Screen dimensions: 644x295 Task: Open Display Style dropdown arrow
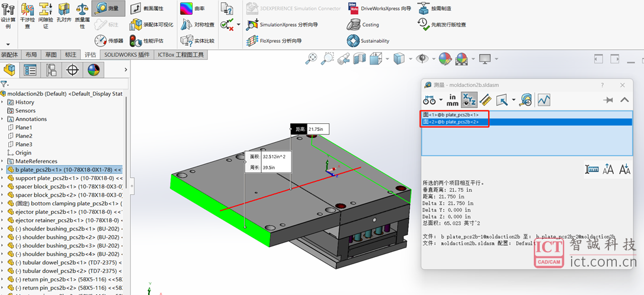pos(411,59)
